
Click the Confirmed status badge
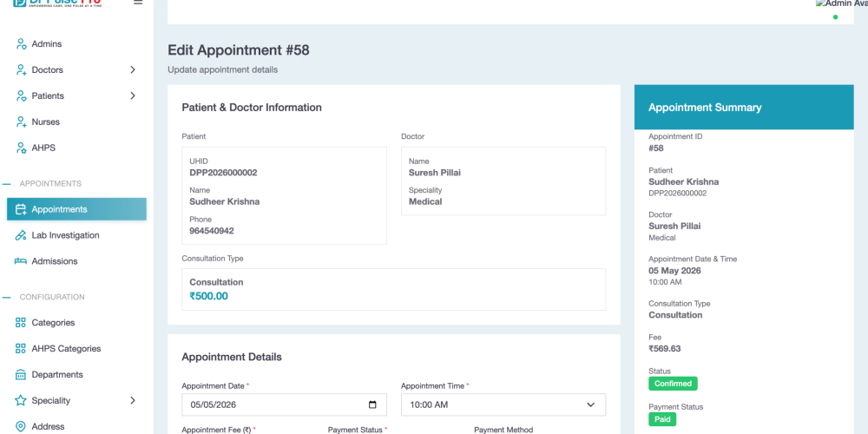coord(673,384)
